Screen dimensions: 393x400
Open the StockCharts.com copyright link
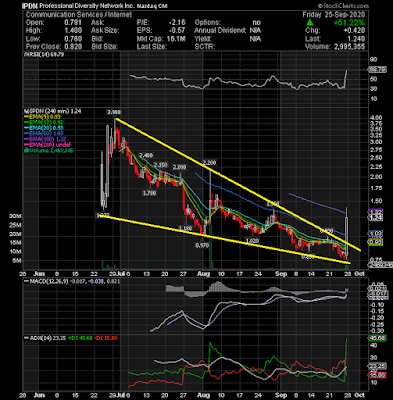point(343,6)
